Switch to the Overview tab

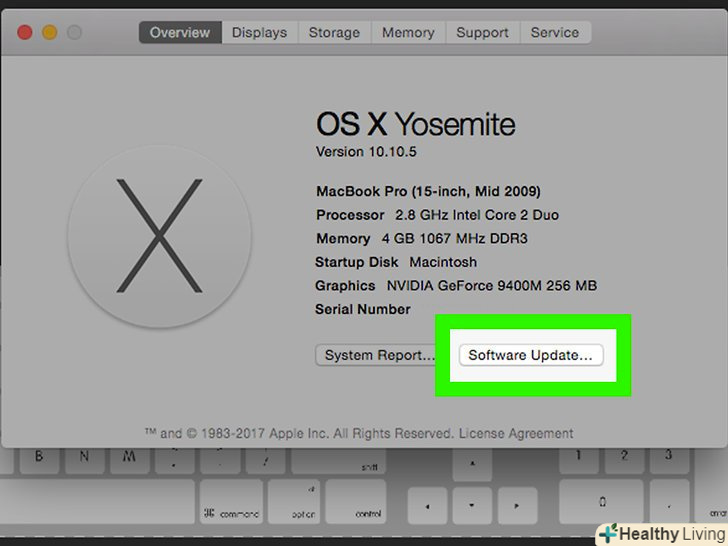coord(180,32)
